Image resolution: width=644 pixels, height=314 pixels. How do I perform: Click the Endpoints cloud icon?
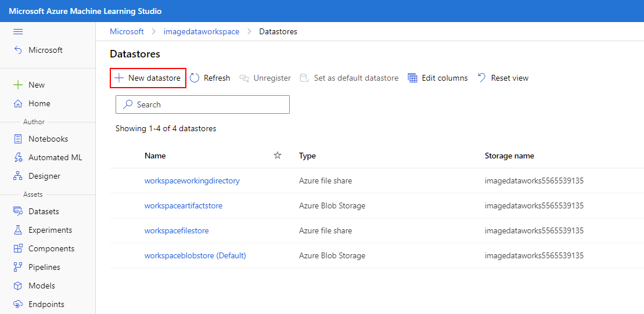[x=18, y=305]
